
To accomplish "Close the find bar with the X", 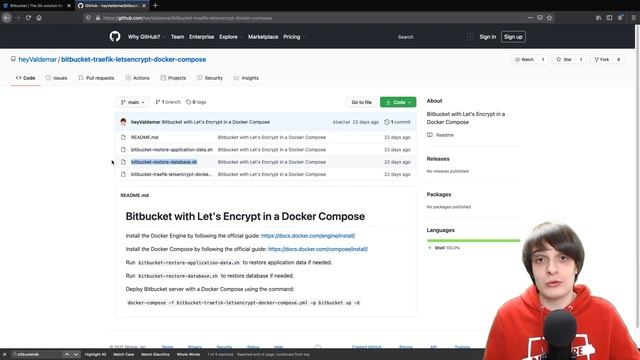I will [4, 354].
